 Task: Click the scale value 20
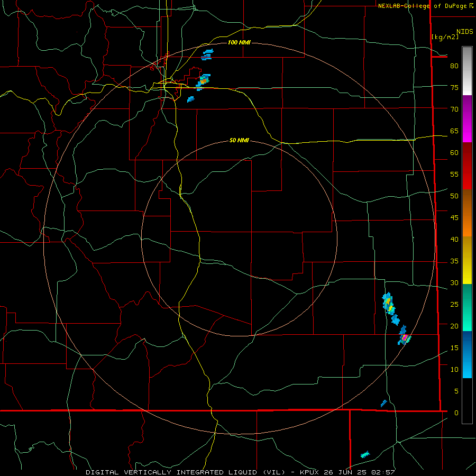(454, 326)
